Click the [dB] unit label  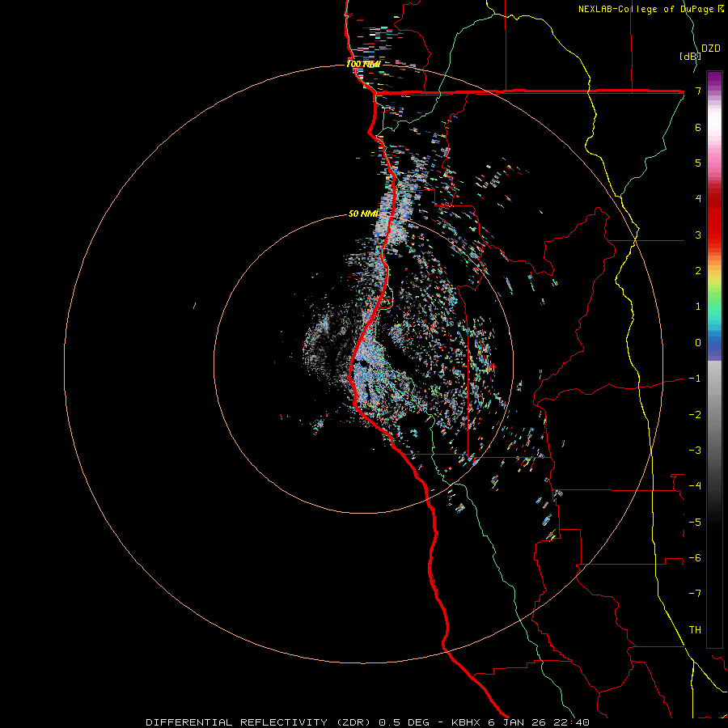pyautogui.click(x=689, y=56)
